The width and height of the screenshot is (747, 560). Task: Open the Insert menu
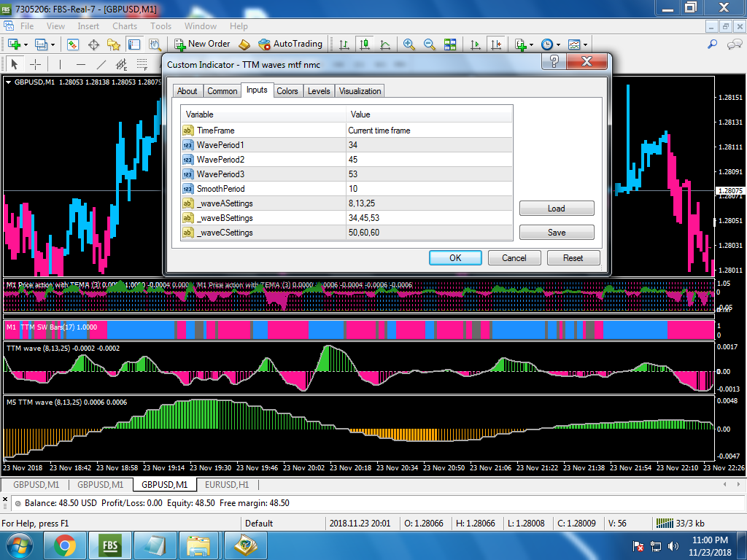coord(88,26)
